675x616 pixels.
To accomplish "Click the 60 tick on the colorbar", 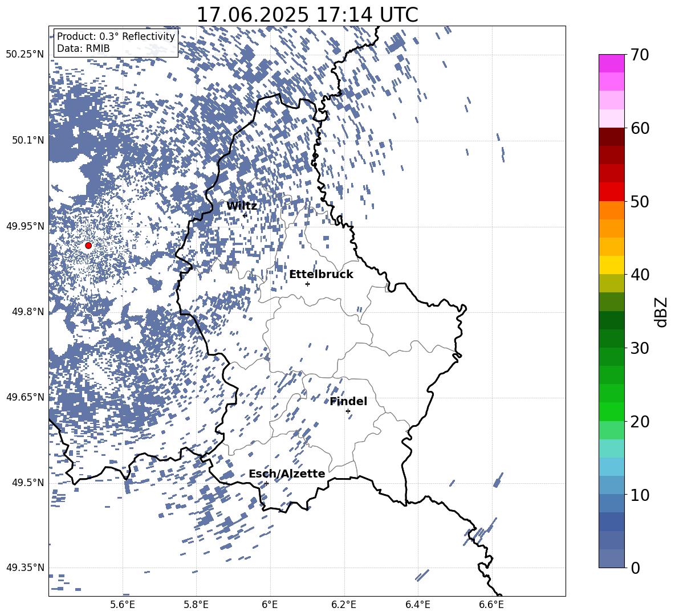I will click(x=639, y=128).
